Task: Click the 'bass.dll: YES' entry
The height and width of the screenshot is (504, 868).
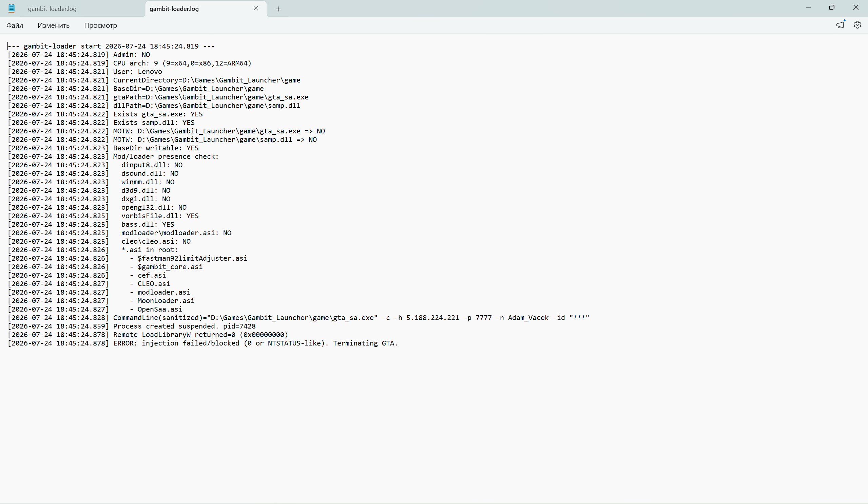Action: click(x=91, y=224)
